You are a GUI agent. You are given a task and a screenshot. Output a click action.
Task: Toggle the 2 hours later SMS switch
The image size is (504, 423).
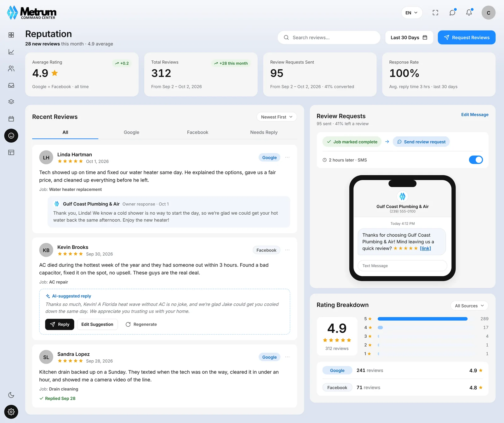(476, 160)
